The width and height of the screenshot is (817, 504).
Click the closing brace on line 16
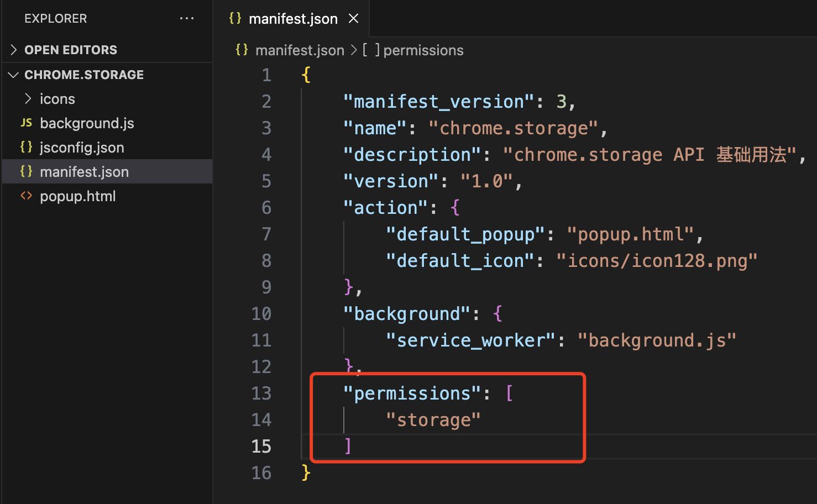tap(306, 472)
